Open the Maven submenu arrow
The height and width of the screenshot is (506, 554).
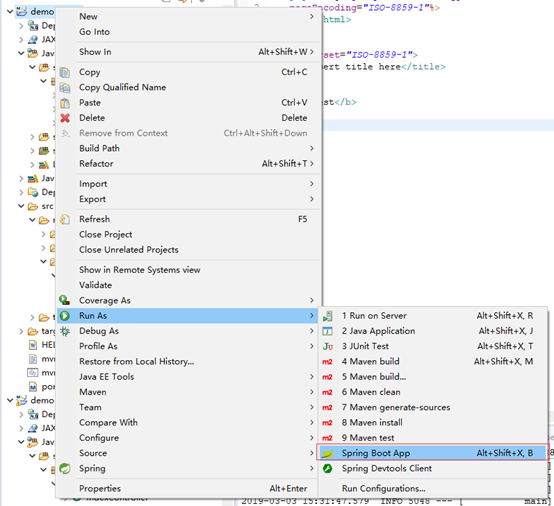[x=312, y=392]
